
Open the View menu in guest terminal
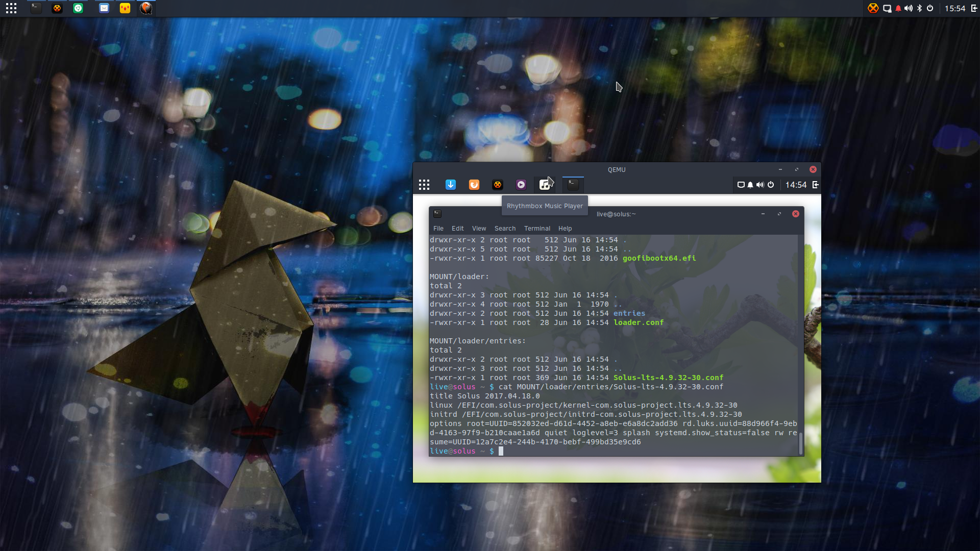point(479,229)
